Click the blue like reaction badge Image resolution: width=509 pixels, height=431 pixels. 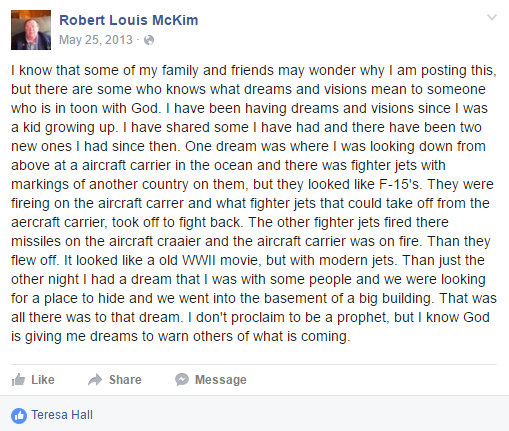[19, 416]
